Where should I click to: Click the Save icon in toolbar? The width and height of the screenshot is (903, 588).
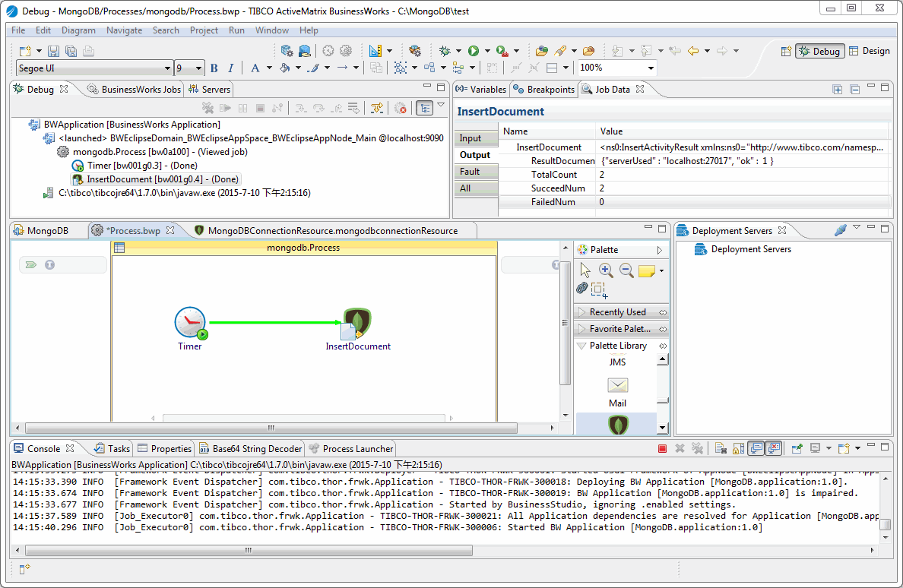53,51
